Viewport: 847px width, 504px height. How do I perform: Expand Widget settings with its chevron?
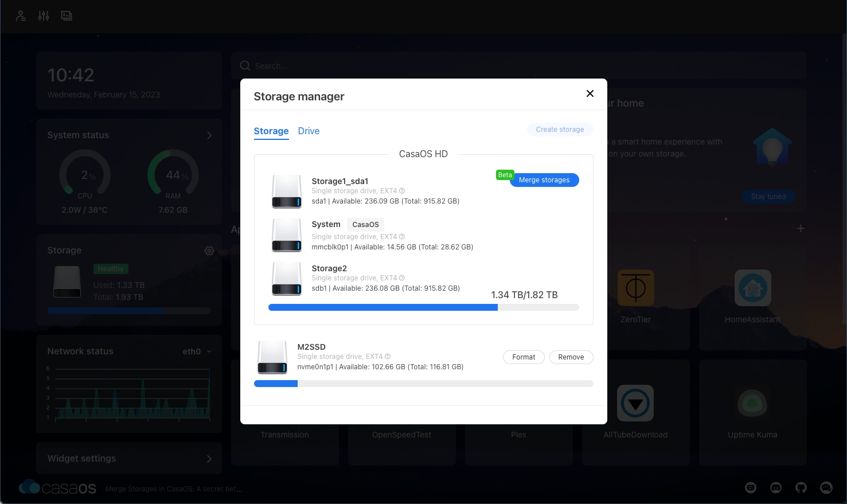pos(209,459)
